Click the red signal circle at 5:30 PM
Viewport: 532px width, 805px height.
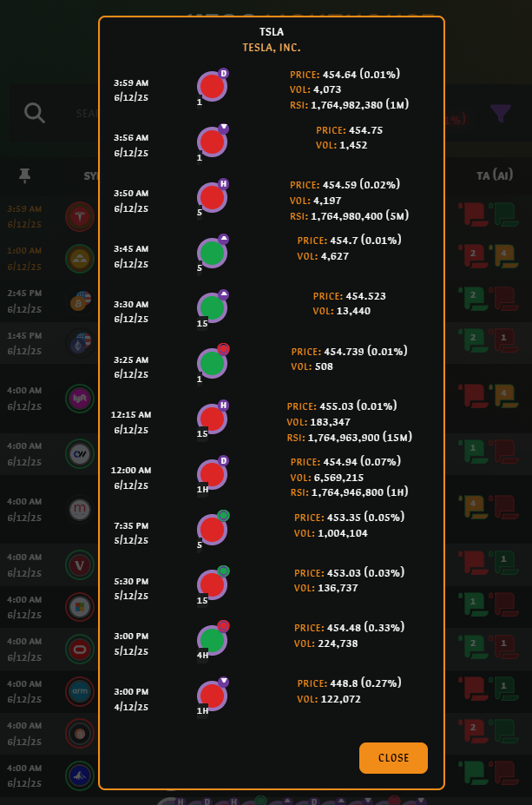212,585
